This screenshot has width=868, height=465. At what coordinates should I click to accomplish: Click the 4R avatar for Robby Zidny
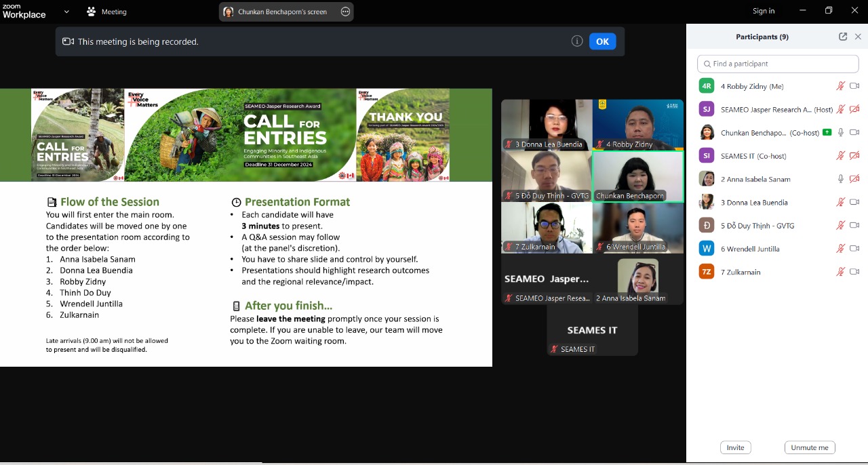point(707,86)
